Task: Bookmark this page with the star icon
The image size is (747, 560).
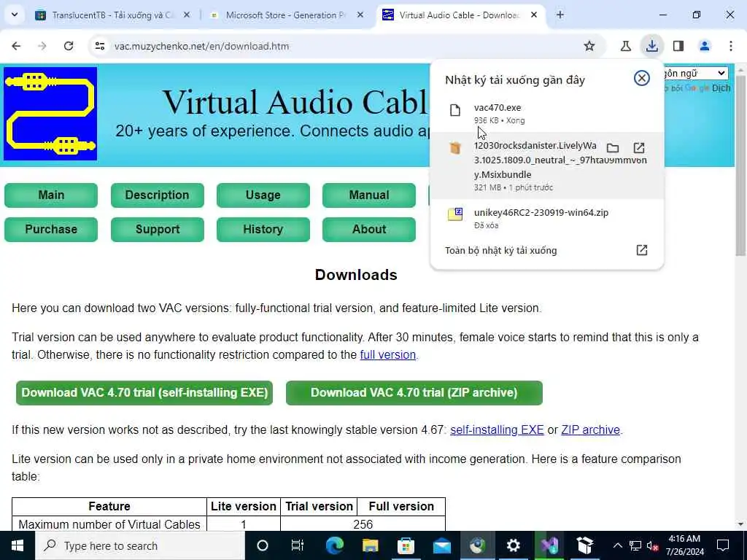Action: tap(589, 46)
